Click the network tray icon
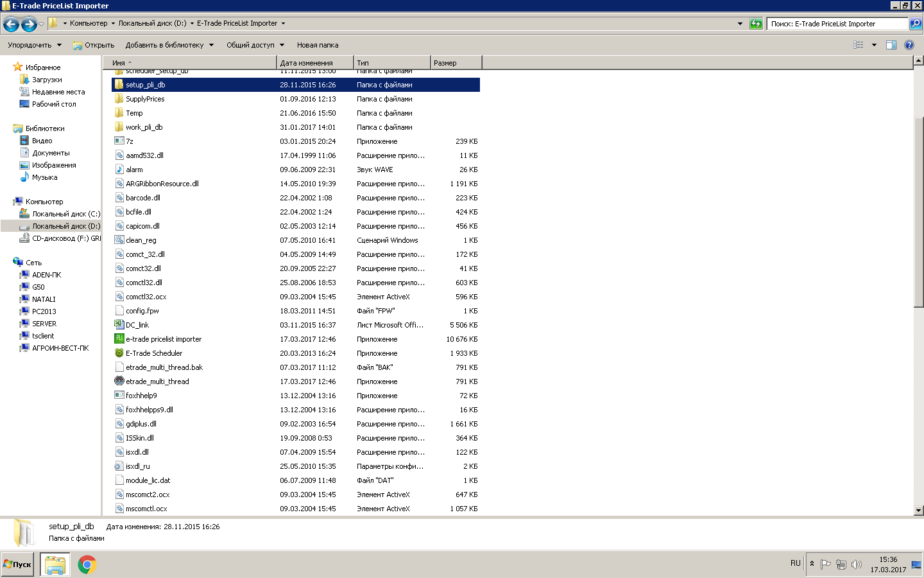The width and height of the screenshot is (924, 578). (x=841, y=565)
